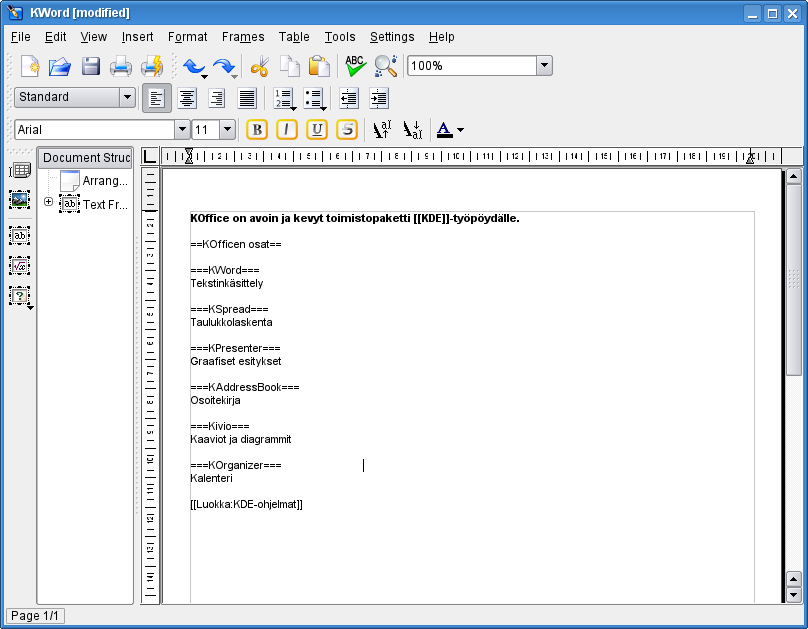Click the Find magnifier icon
Viewport: 808px width, 629px height.
tap(385, 66)
